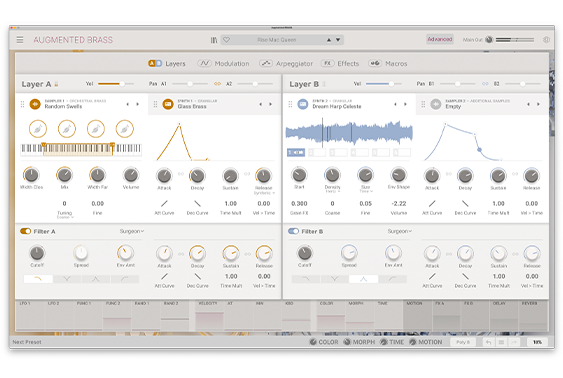Grab the drag handle beside Glass Brass
Viewport: 563px width, 378px height.
155,104
